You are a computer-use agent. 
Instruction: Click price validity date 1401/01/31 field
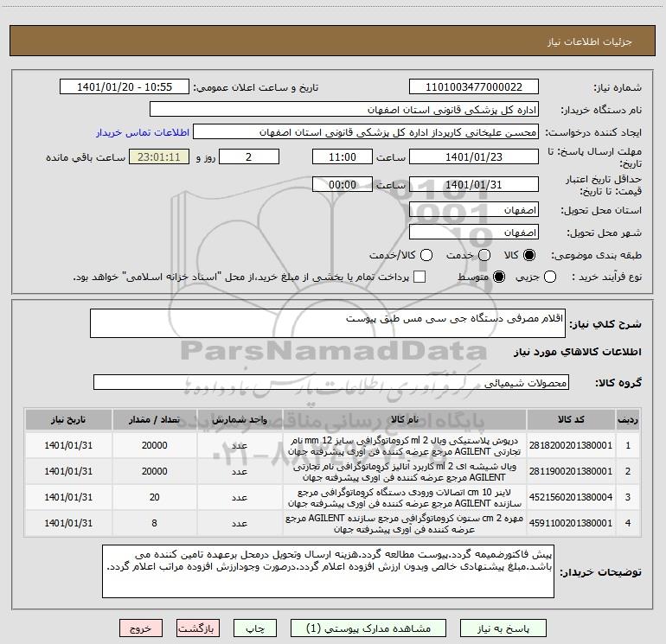pyautogui.click(x=474, y=184)
